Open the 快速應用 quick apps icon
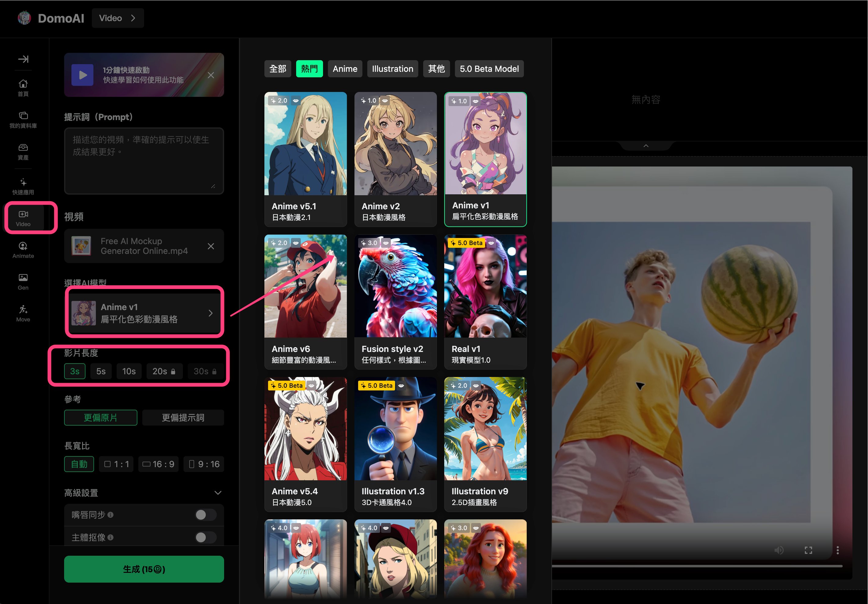 pos(23,186)
